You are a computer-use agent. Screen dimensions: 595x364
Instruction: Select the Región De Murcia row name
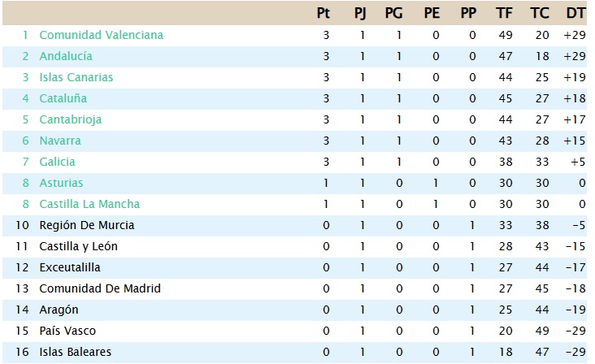pyautogui.click(x=86, y=225)
